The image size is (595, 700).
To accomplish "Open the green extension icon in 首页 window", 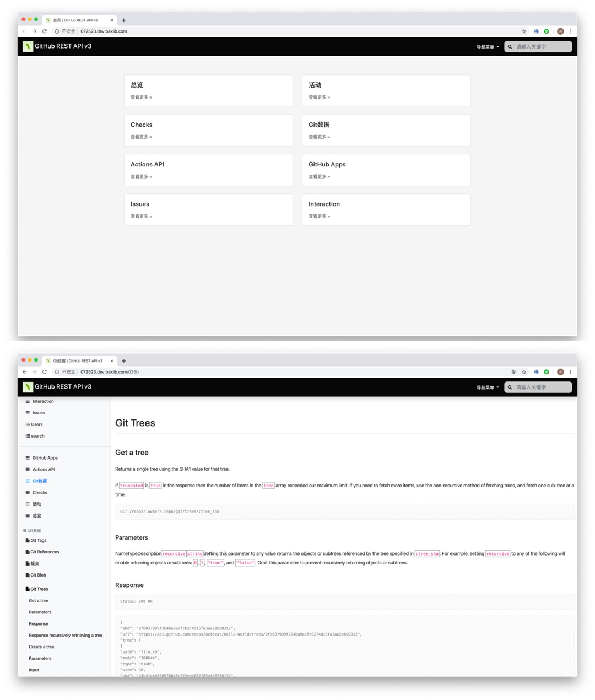I will click(x=547, y=31).
